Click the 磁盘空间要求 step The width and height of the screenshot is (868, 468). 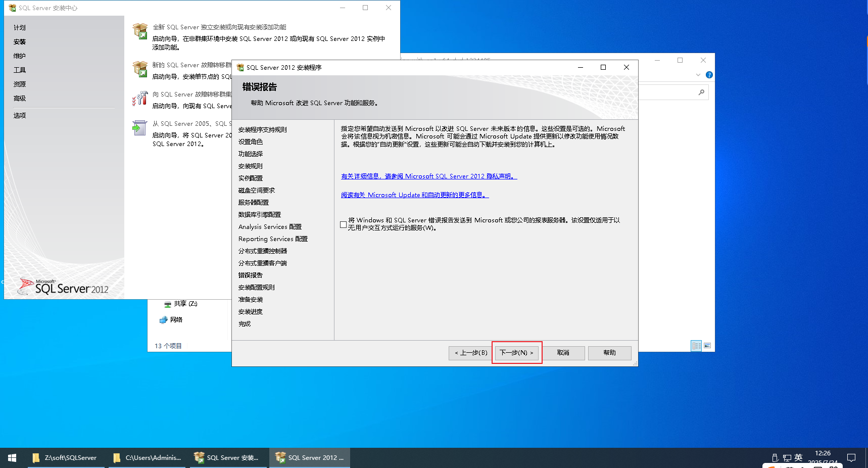257,191
